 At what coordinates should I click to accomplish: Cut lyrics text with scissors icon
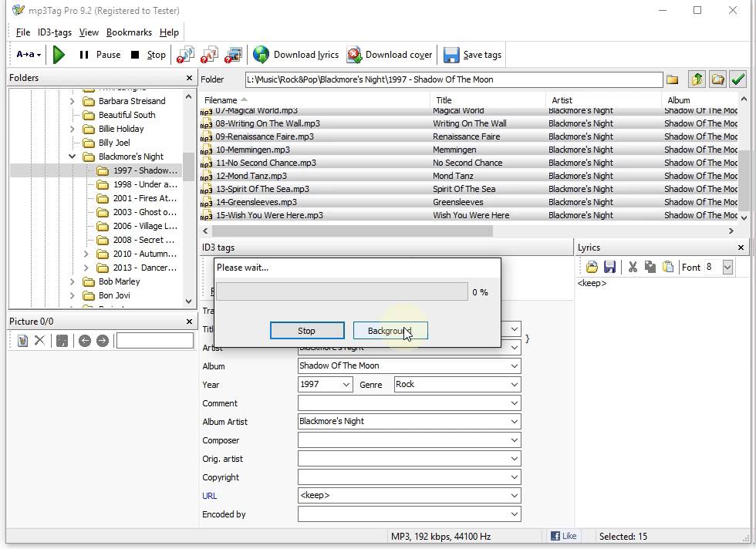tap(633, 267)
